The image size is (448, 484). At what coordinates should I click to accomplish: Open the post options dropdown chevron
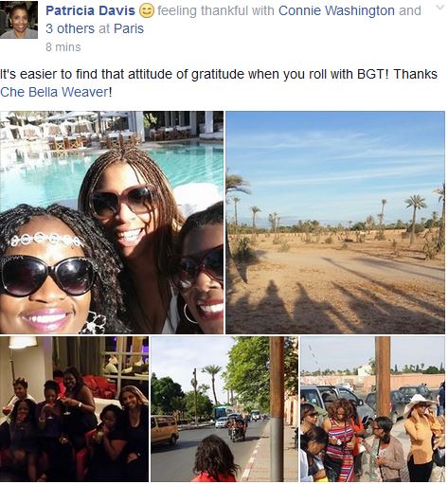[439, 8]
